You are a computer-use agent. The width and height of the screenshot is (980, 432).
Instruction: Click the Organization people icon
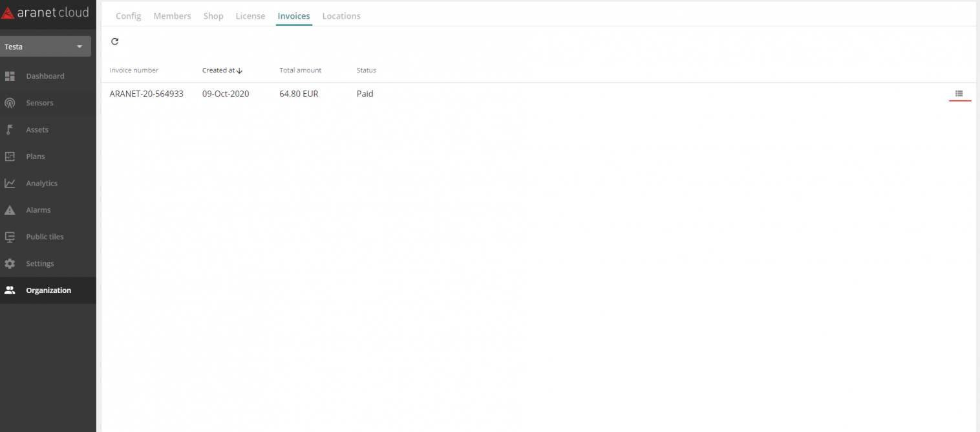(10, 290)
